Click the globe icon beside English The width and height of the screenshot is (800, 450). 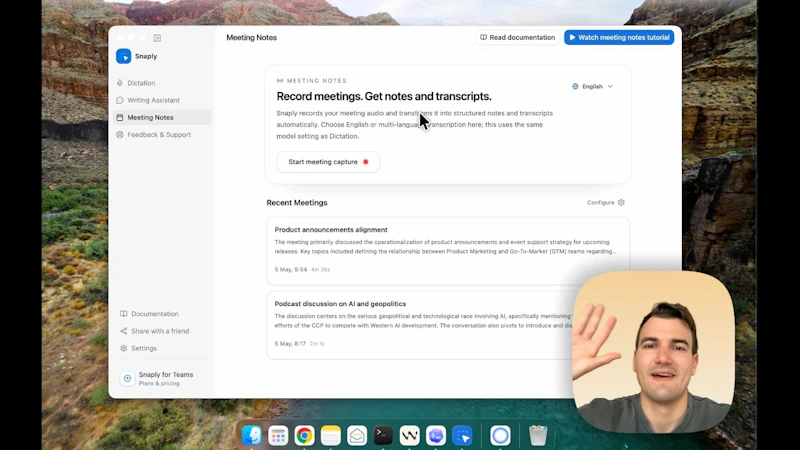575,86
